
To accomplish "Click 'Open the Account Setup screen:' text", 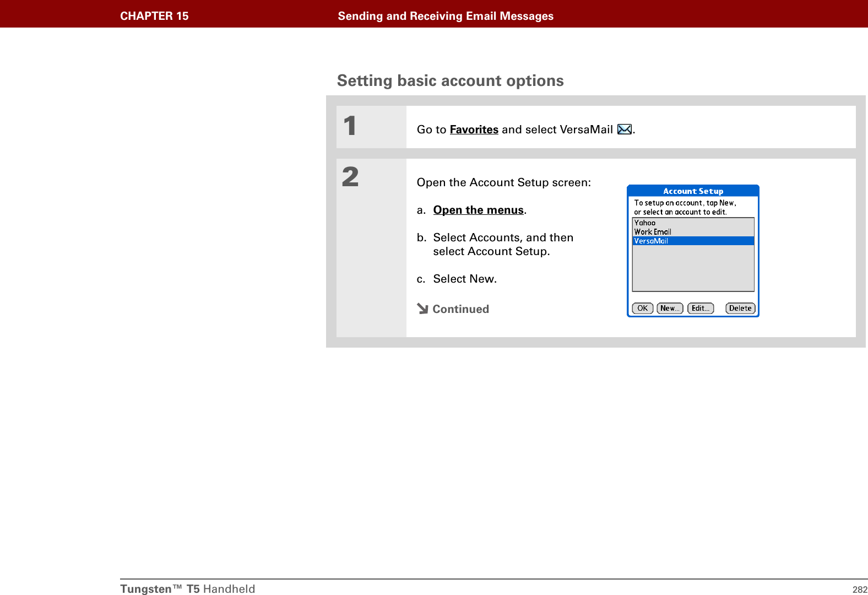I will coord(503,182).
